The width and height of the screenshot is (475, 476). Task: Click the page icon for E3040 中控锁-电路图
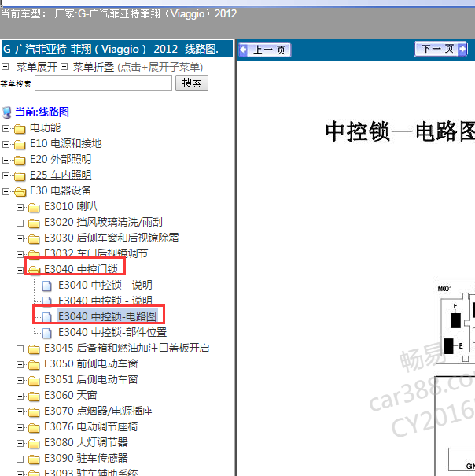[x=46, y=317]
